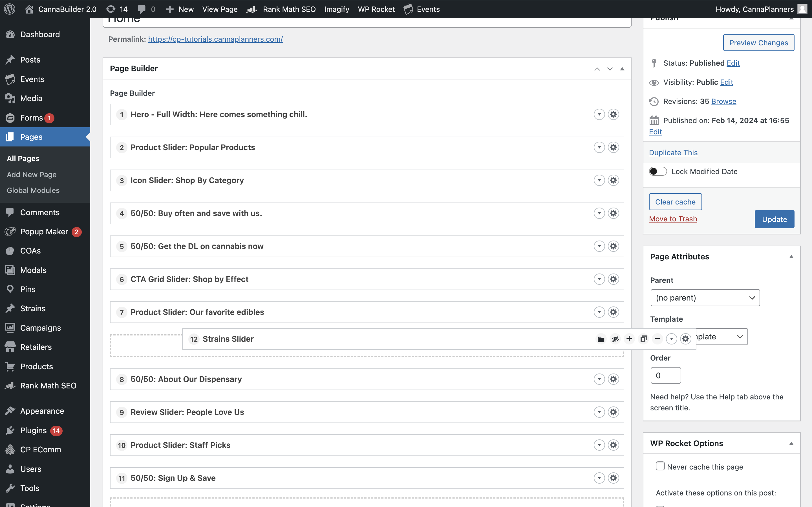Open the Parent (no parent) dropdown

point(705,298)
